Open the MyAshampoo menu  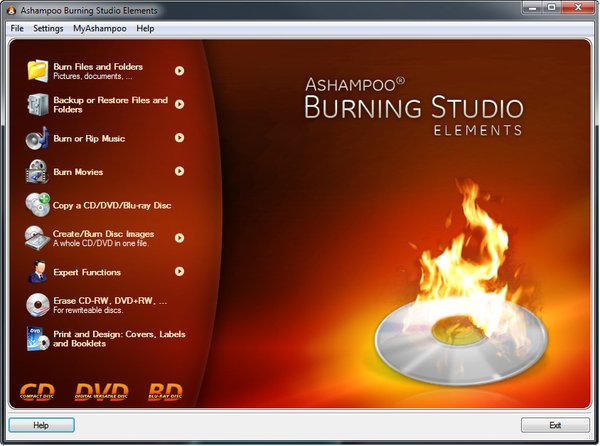click(99, 28)
